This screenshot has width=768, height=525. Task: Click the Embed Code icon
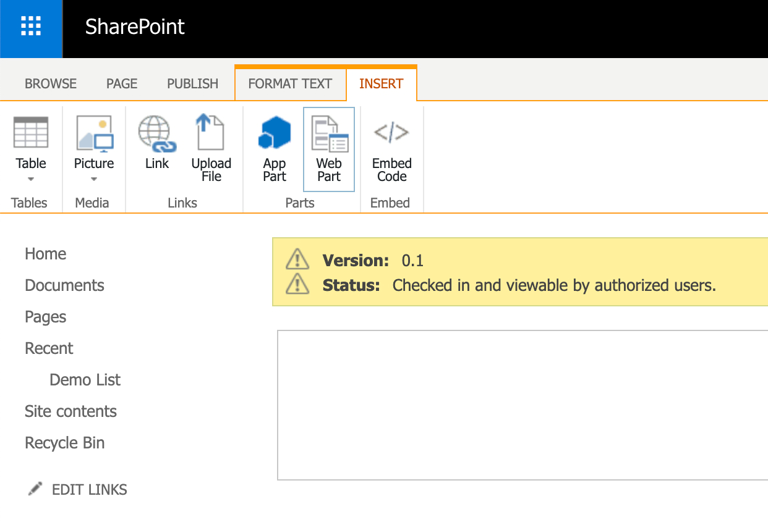(x=391, y=132)
